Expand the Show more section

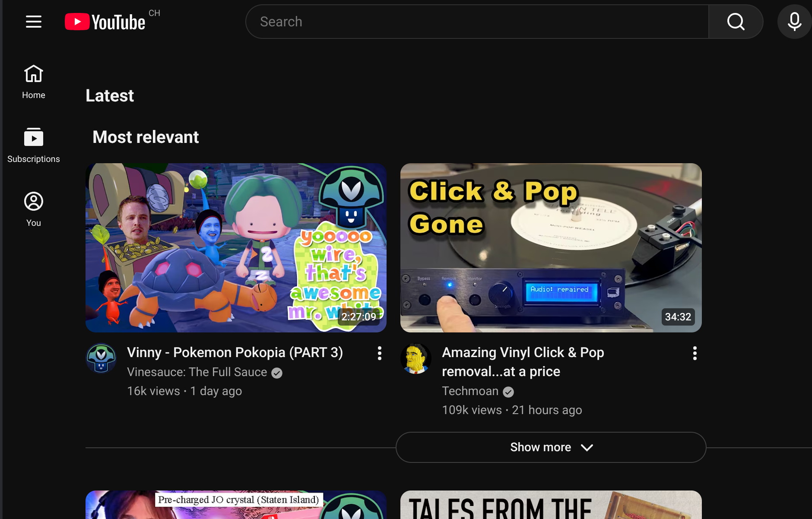click(x=540, y=447)
